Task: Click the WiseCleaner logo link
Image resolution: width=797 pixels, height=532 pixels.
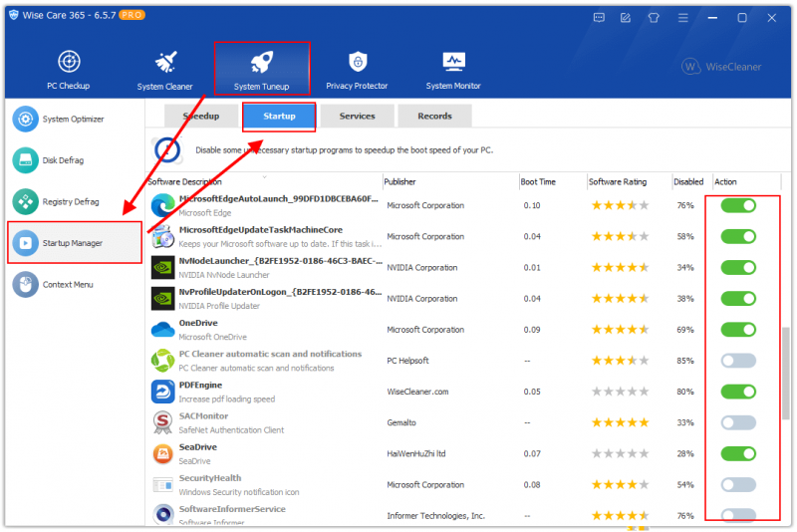Action: (x=721, y=67)
